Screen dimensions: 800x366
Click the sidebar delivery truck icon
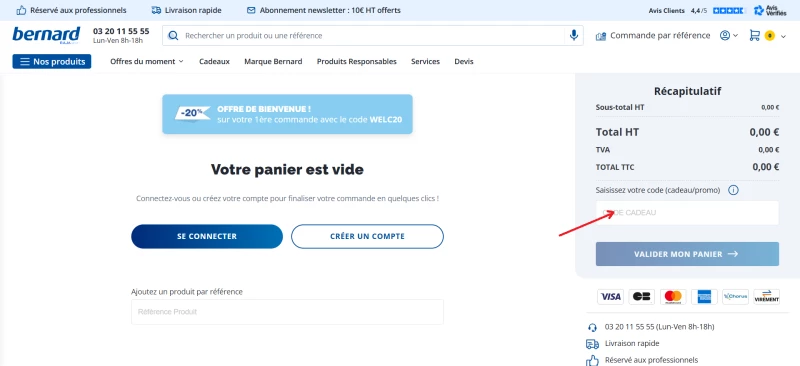(592, 344)
